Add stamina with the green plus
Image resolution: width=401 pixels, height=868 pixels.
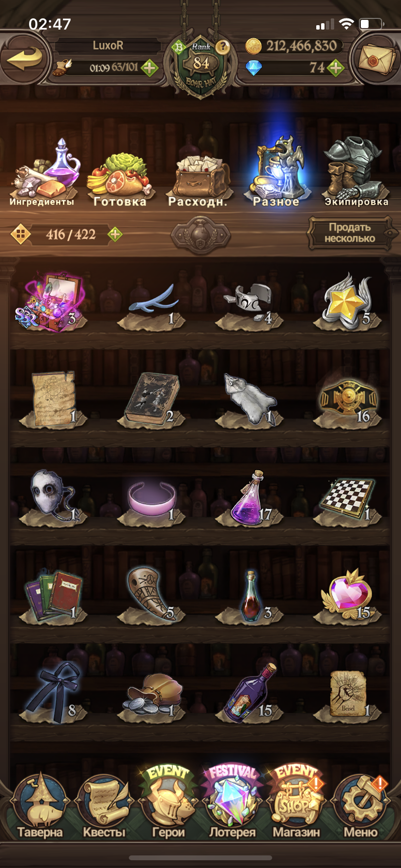pyautogui.click(x=149, y=68)
